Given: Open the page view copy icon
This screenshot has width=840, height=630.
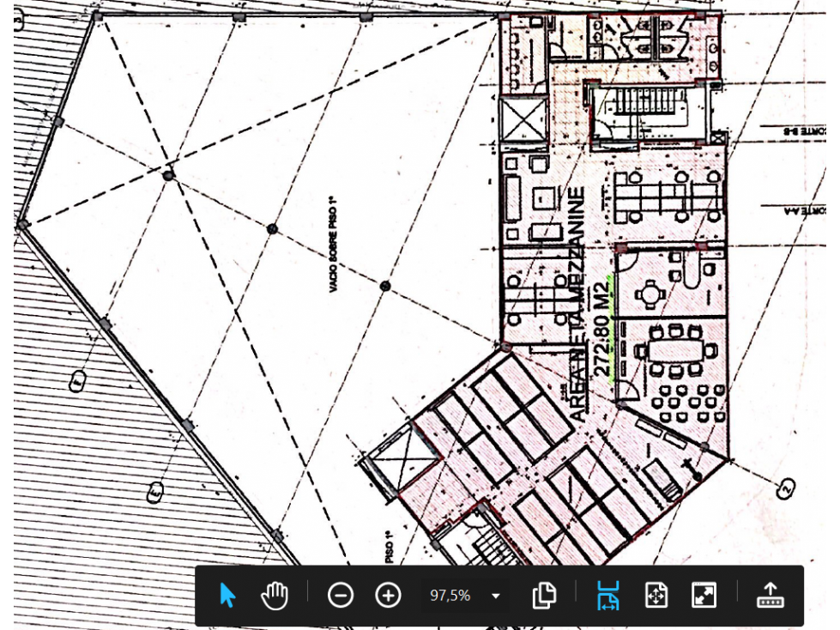Looking at the screenshot, I should (x=544, y=595).
